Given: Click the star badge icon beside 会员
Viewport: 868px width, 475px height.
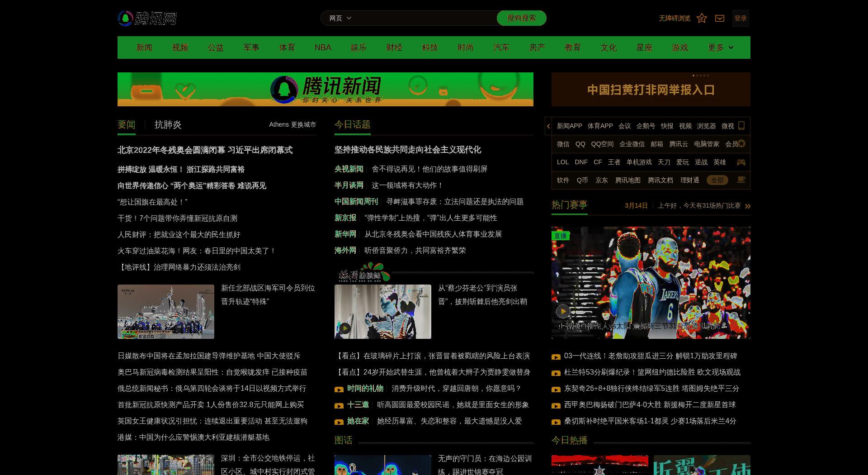Looking at the screenshot, I should point(741,144).
